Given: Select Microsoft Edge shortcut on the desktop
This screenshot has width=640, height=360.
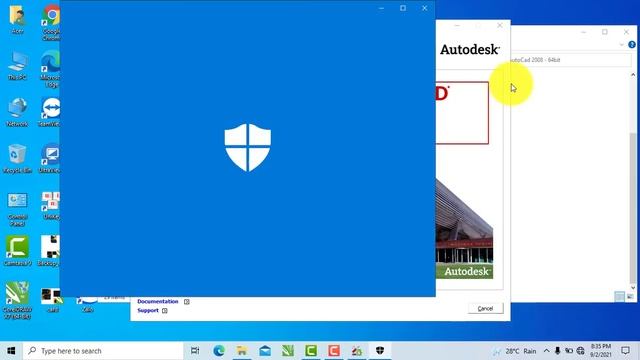Looking at the screenshot, I should [x=51, y=69].
